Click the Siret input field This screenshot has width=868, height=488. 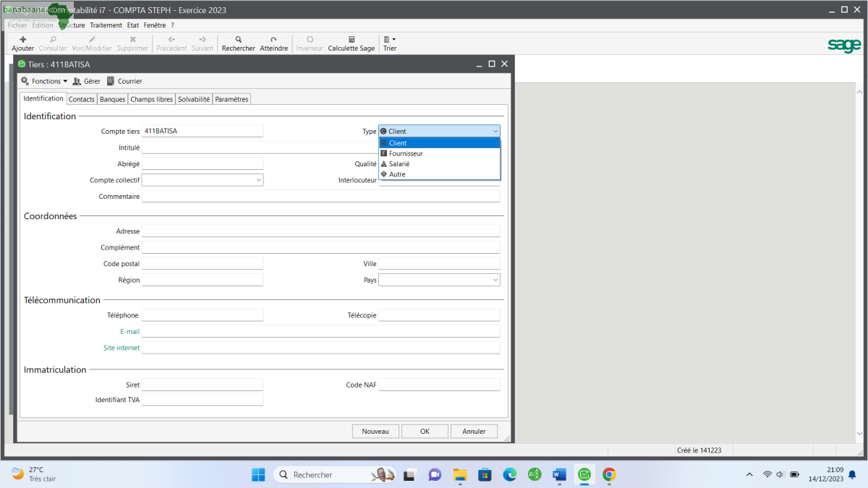(203, 385)
